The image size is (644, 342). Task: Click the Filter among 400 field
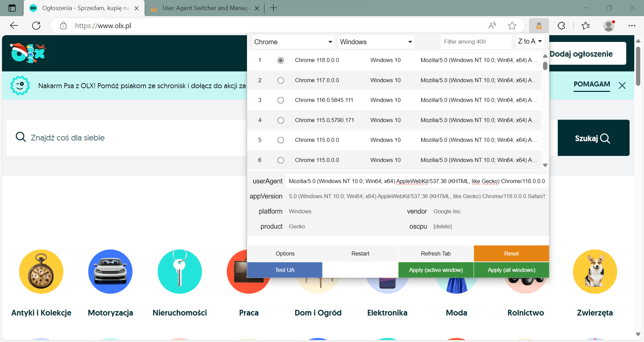click(476, 42)
